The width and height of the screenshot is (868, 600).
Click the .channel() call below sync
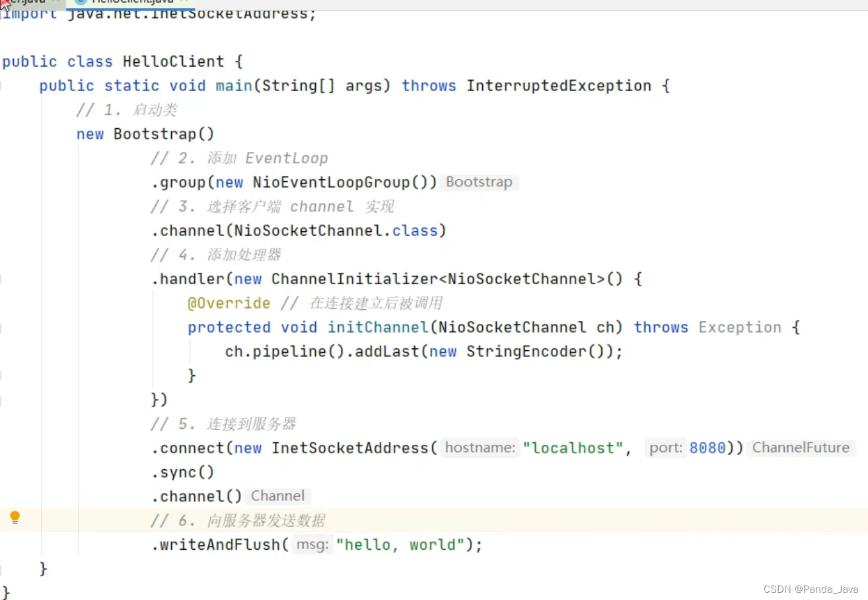pos(197,496)
